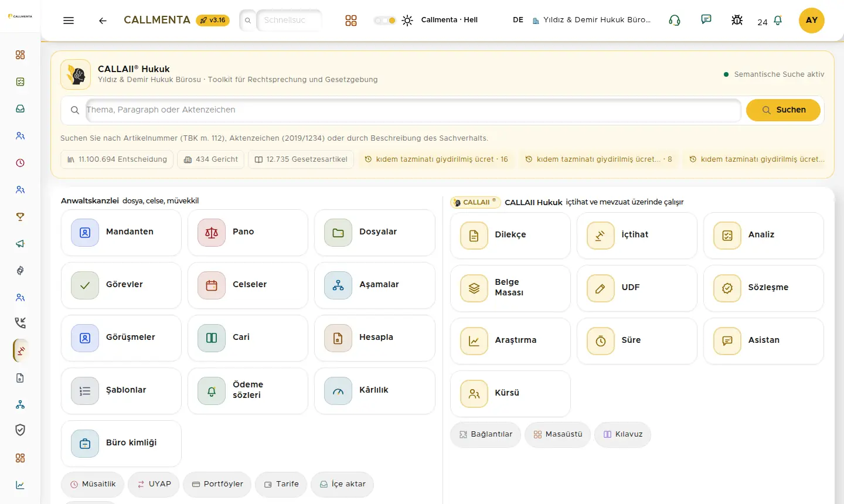Open the Pano card with scales icon
This screenshot has height=504, width=844.
[x=248, y=233]
